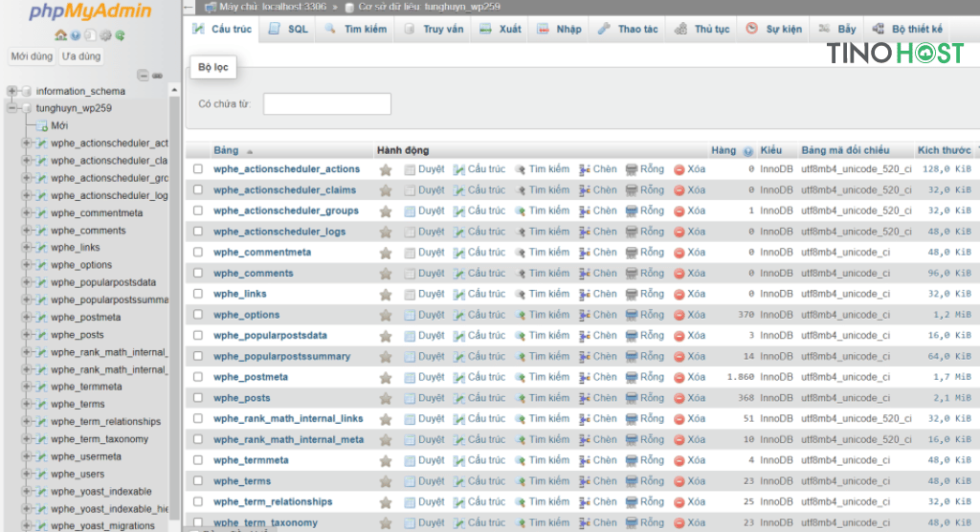Click the Hàng column help icon
The height and width of the screenshot is (532, 980).
point(748,150)
